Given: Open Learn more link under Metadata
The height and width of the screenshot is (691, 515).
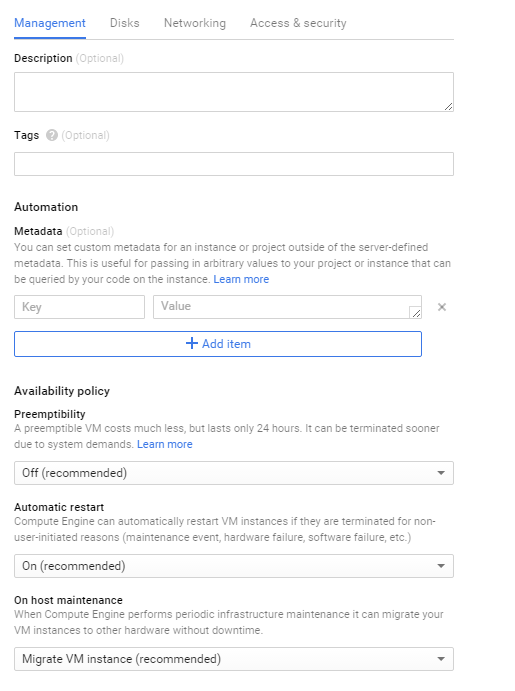Looking at the screenshot, I should [x=241, y=279].
